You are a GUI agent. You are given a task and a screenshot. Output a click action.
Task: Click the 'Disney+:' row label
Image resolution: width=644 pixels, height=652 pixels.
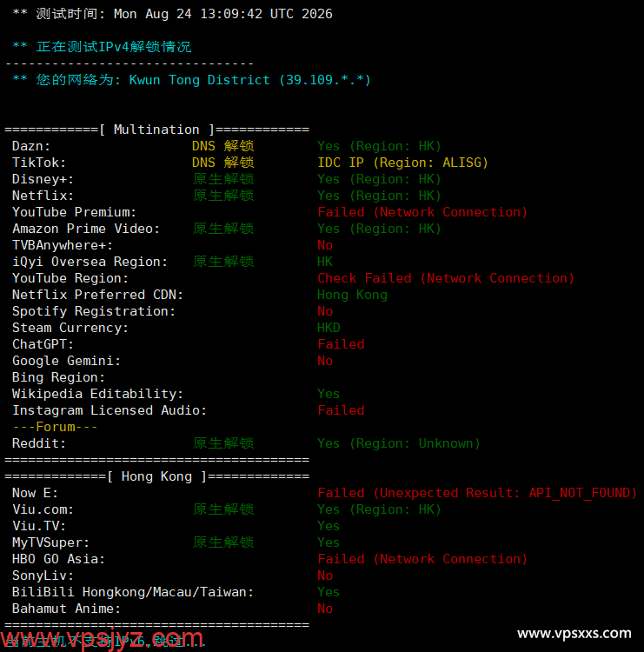pos(43,179)
